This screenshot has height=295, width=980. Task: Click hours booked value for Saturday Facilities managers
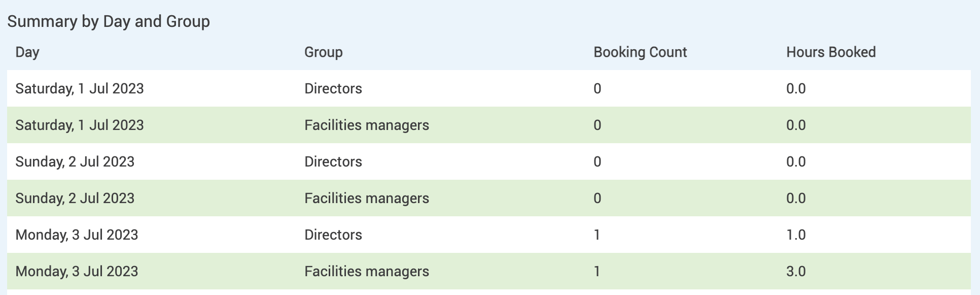[x=795, y=125]
